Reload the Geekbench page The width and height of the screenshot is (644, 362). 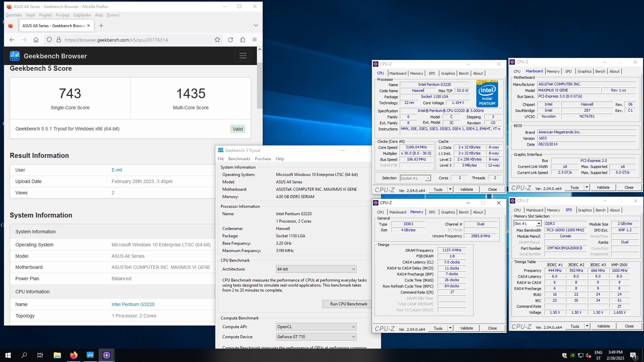coord(230,40)
